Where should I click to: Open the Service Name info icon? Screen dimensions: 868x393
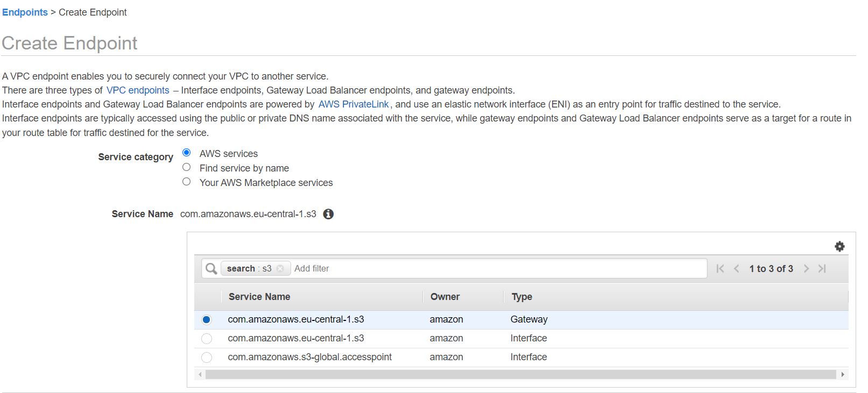click(x=328, y=214)
